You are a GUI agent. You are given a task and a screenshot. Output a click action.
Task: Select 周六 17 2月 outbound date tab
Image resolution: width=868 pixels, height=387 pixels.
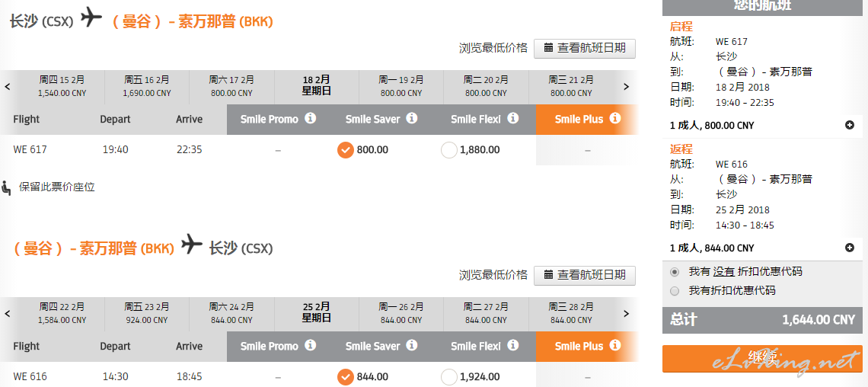tap(231, 86)
